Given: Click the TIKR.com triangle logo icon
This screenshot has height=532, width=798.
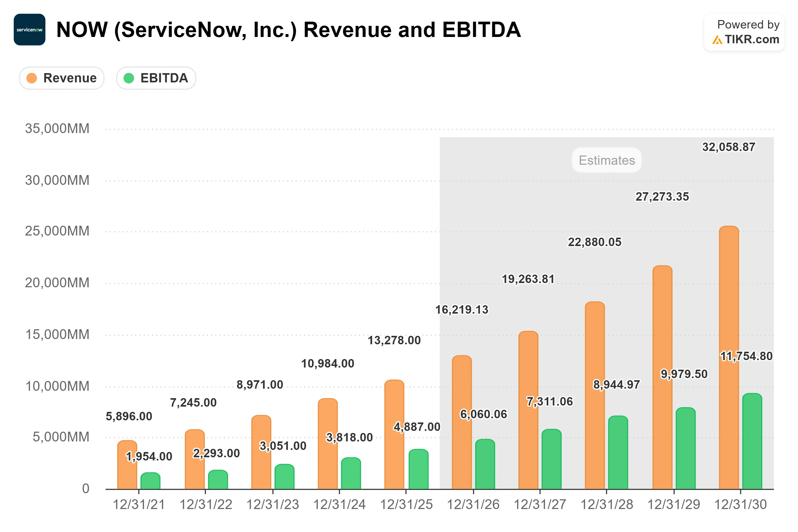Looking at the screenshot, I should [x=717, y=40].
